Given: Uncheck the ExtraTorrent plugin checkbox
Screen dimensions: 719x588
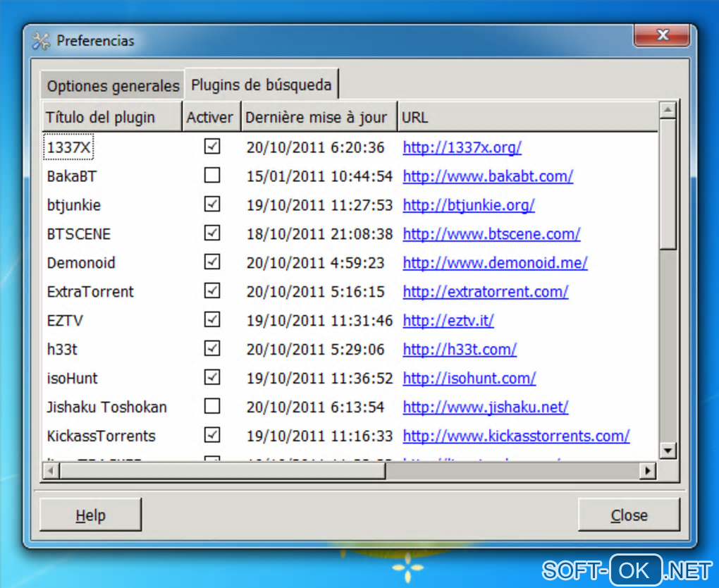Looking at the screenshot, I should coord(212,291).
